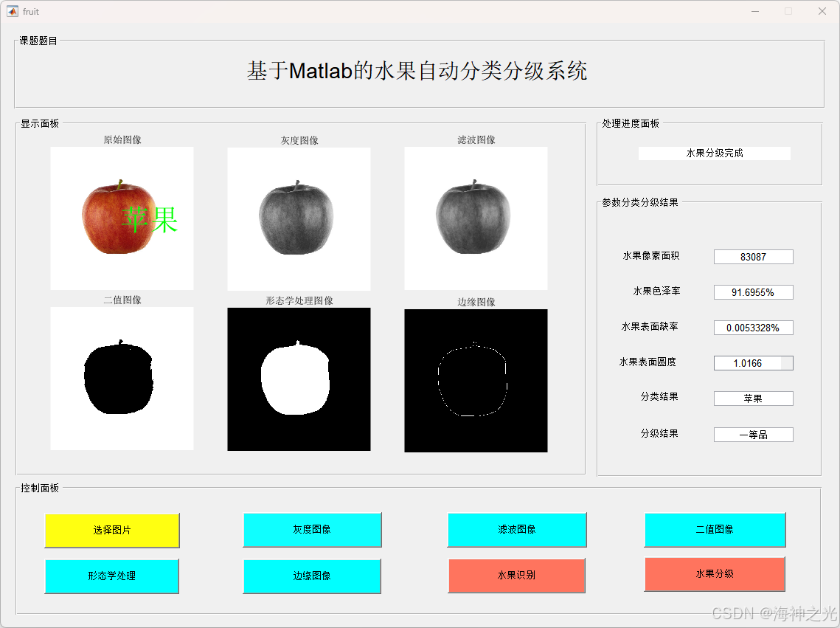Click the 水果分级 grading button
Screen dimensions: 840x628
tap(715, 576)
